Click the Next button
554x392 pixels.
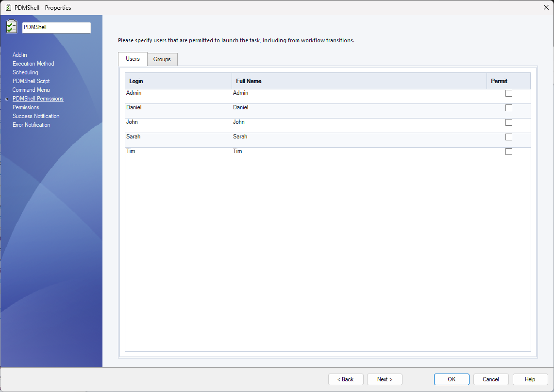385,379
